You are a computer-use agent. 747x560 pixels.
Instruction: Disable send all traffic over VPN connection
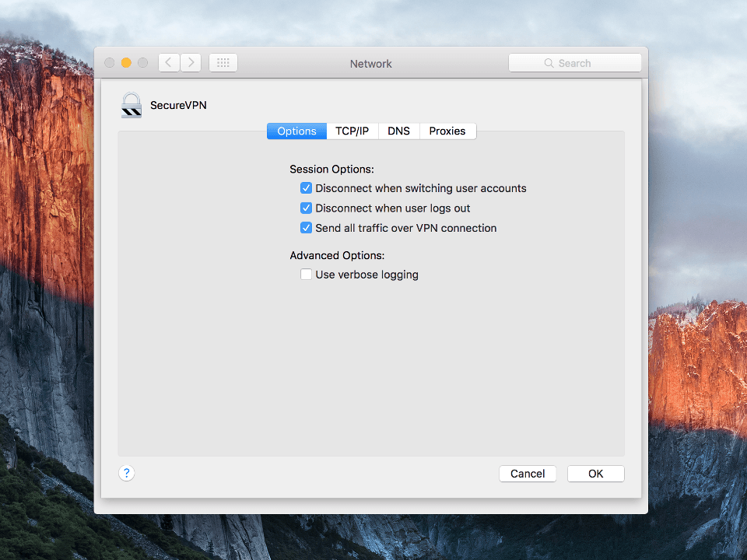click(306, 227)
